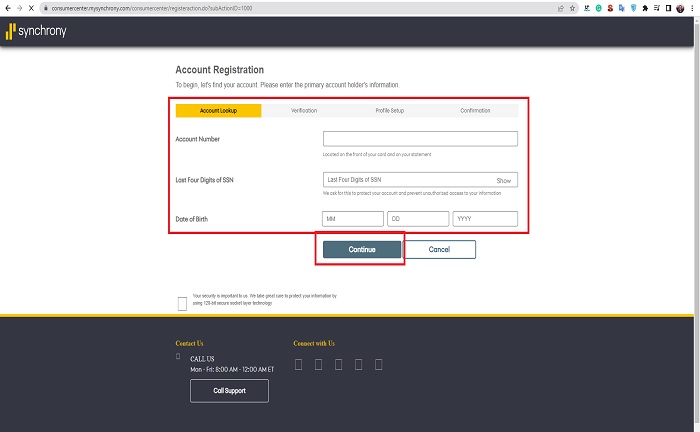This screenshot has height=432, width=700.
Task: Click the share icon in address bar
Action: [x=559, y=7]
